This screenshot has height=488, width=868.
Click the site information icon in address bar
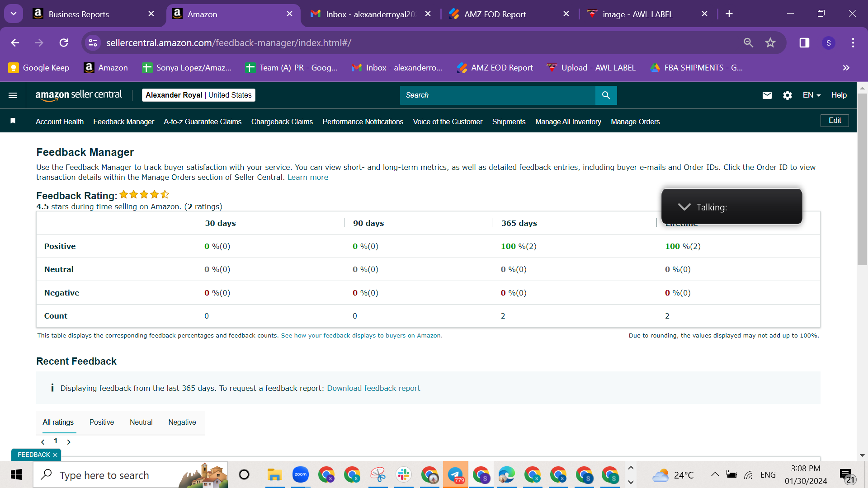[x=93, y=42]
